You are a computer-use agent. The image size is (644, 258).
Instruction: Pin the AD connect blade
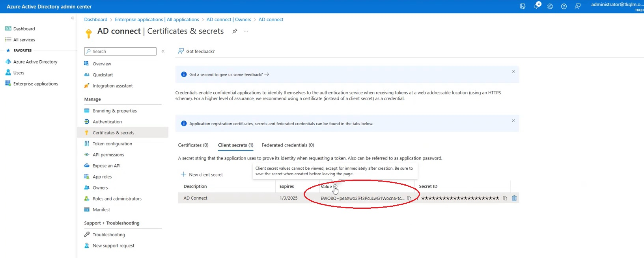[x=235, y=31]
